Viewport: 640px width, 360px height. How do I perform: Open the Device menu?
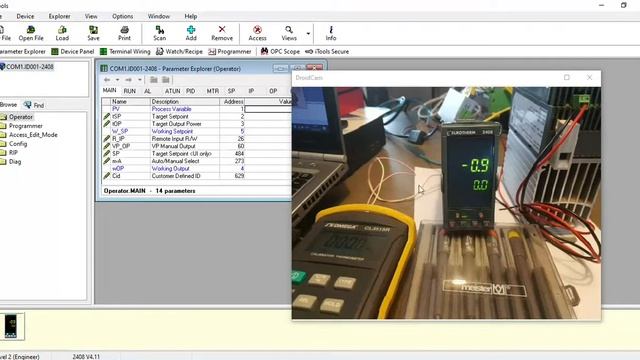click(25, 16)
